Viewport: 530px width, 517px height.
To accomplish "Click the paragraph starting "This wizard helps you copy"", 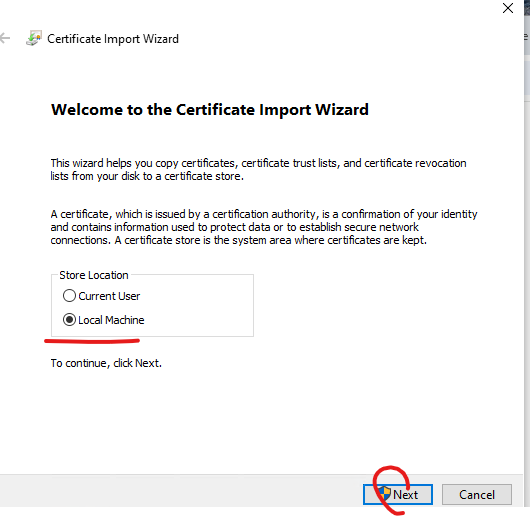I will tap(258, 170).
